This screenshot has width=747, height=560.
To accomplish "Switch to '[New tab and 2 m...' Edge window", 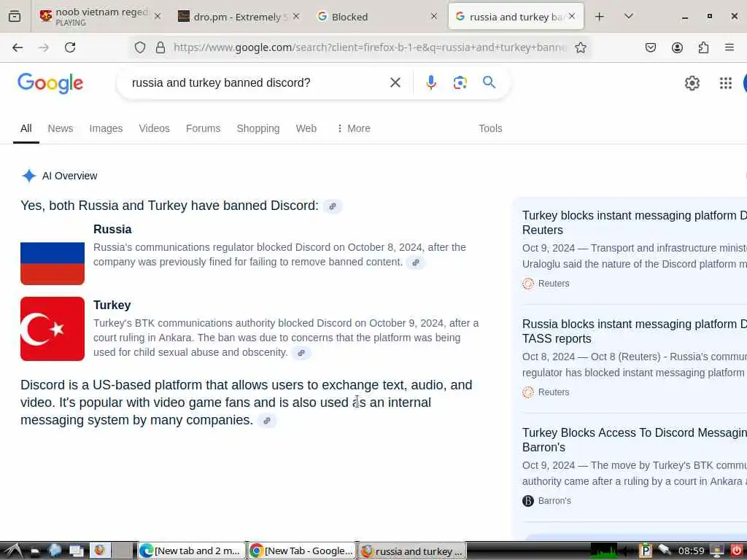I will click(192, 551).
